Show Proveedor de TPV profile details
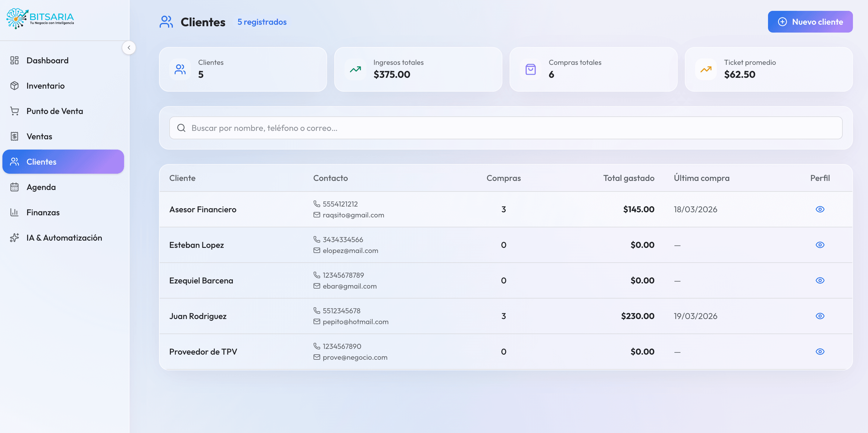 (x=820, y=351)
